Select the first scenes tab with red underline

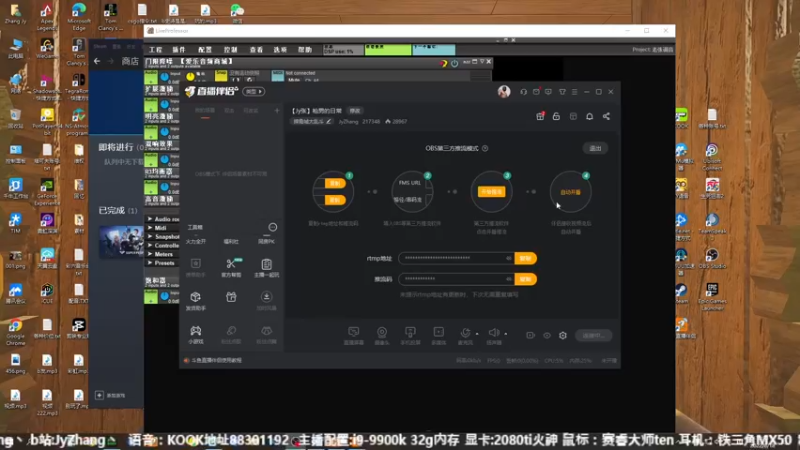[x=205, y=111]
